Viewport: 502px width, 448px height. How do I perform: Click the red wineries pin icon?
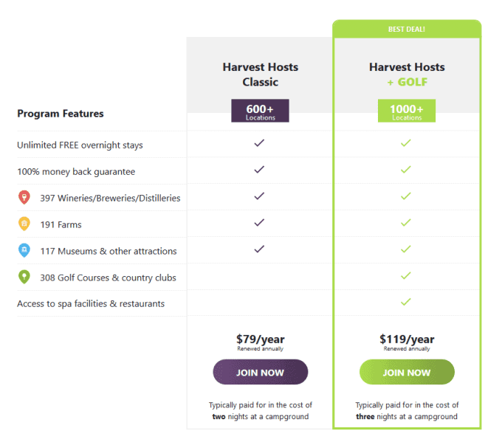point(24,198)
